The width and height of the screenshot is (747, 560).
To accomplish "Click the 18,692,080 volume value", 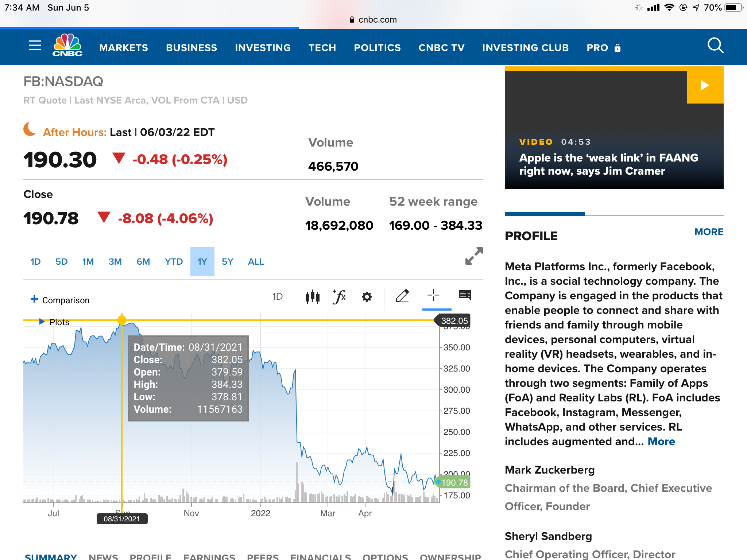I will click(x=339, y=225).
